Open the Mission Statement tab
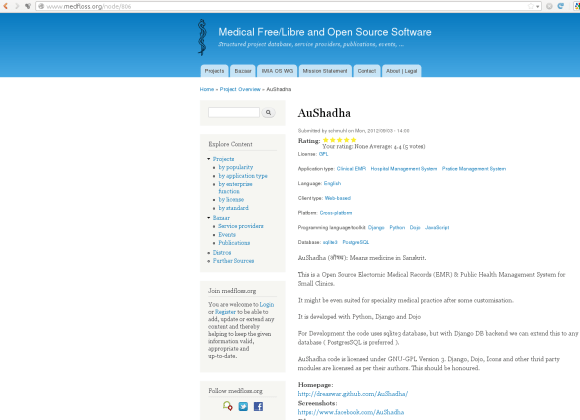Viewport: 580px width, 420px height. point(325,71)
